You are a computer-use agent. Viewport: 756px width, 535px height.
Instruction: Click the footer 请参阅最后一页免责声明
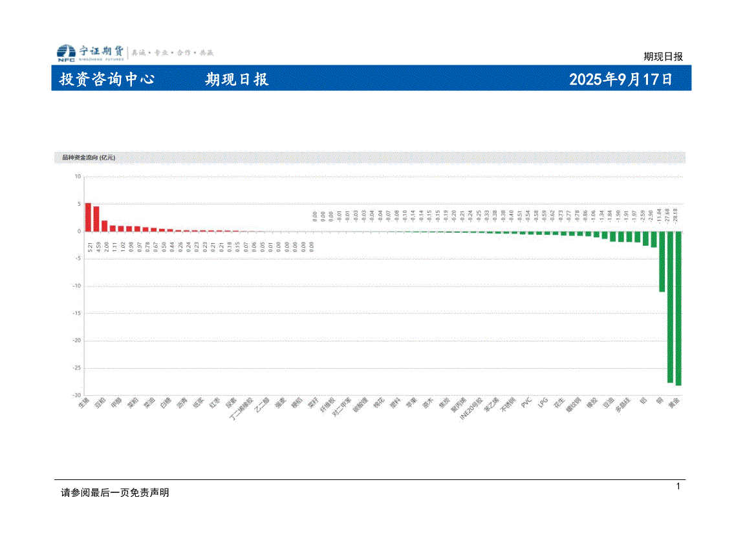114,492
